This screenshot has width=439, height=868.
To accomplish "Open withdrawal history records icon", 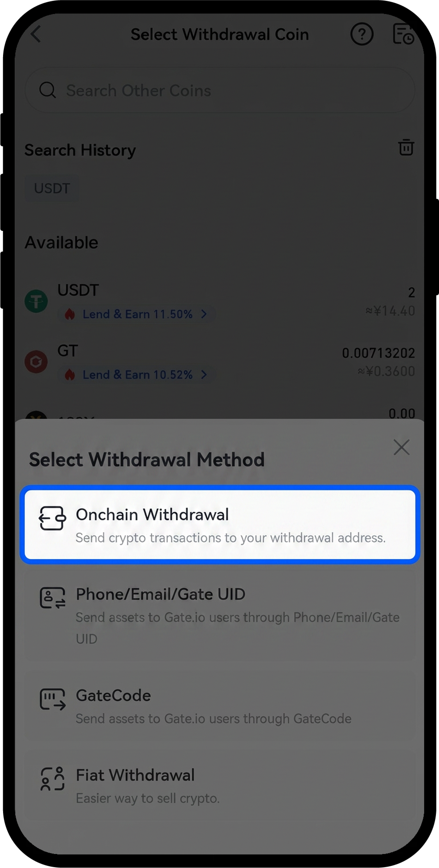I will pos(403,34).
